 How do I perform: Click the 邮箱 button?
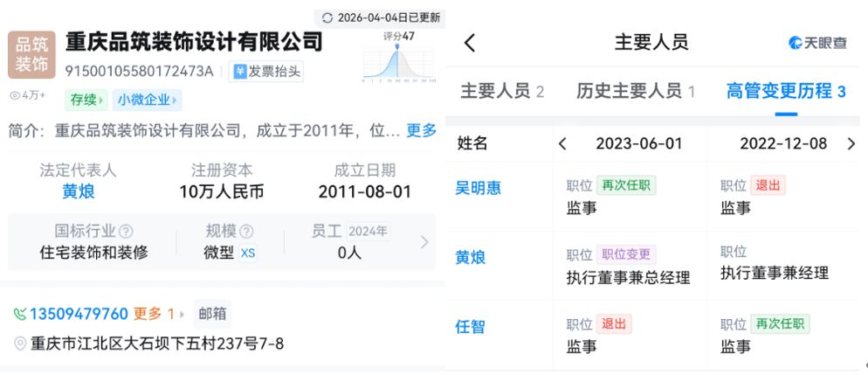pos(212,314)
